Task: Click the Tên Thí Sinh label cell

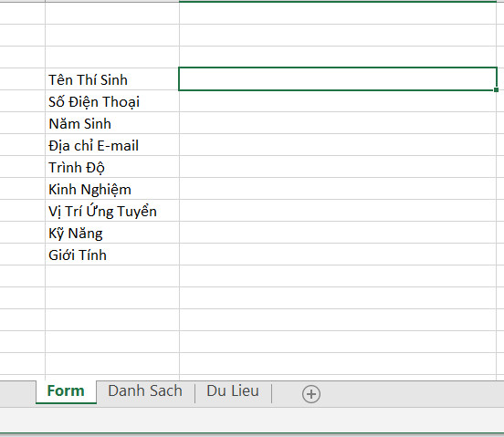Action: pos(112,79)
